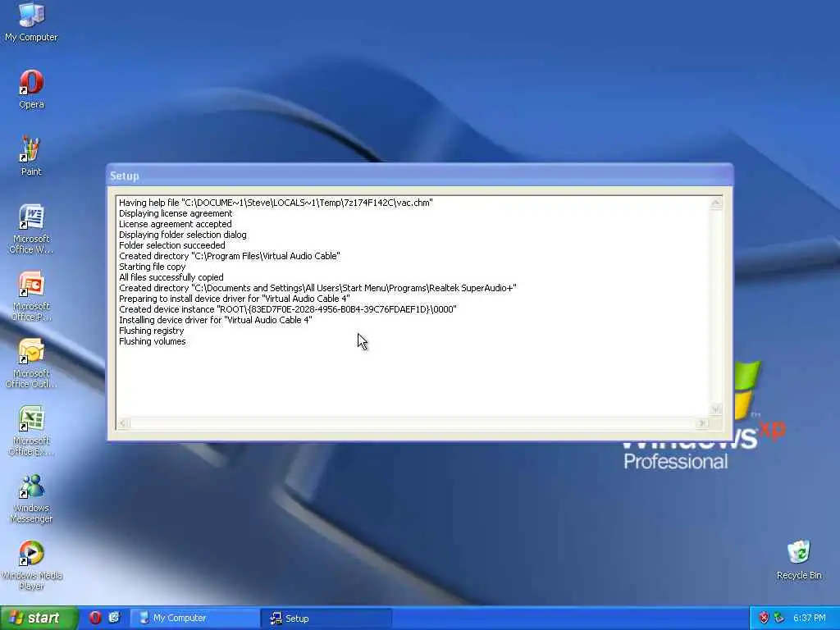Click the Opera quick launch icon

95,618
